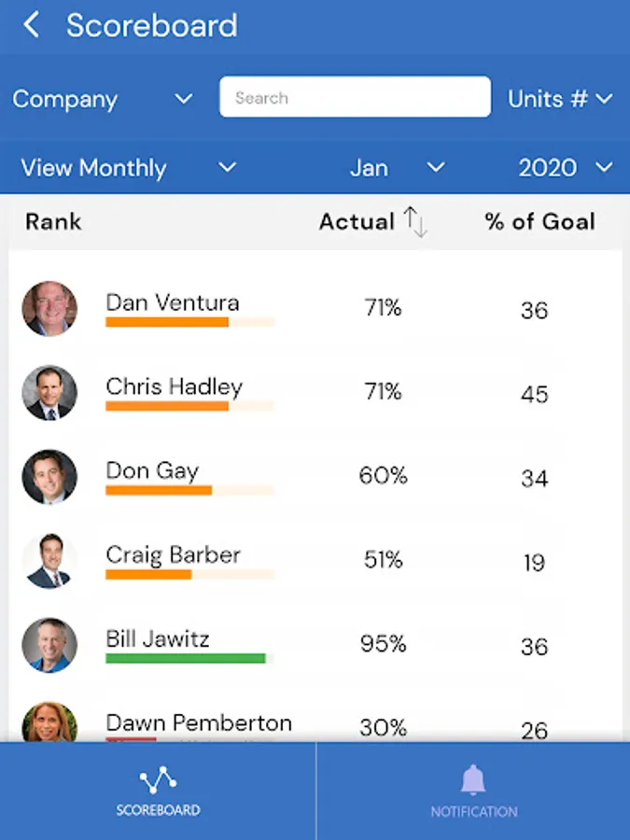
Task: Expand the Company dropdown
Action: 103,99
